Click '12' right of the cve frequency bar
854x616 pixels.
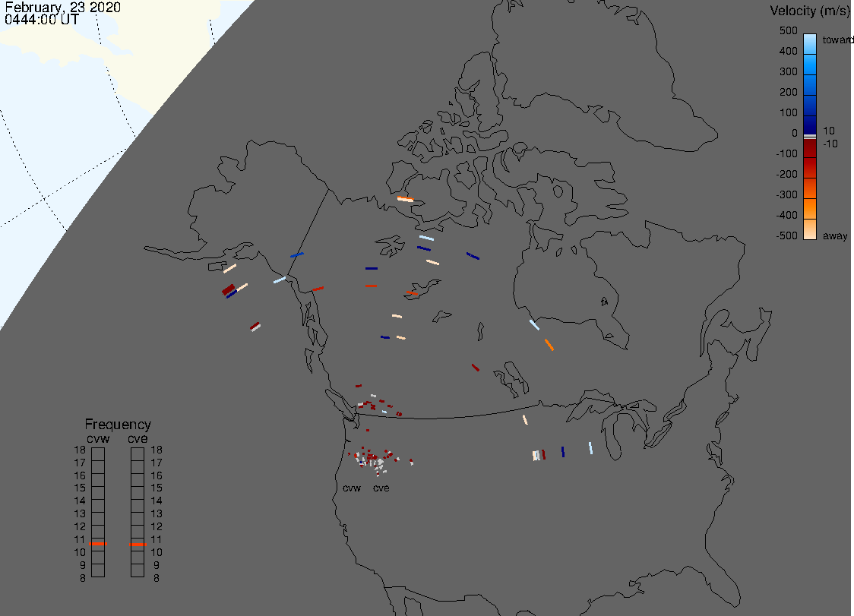point(157,526)
